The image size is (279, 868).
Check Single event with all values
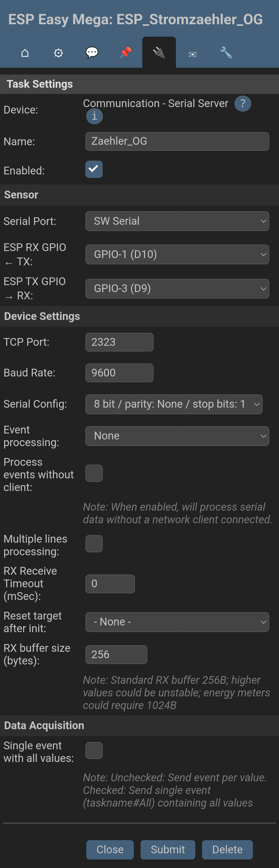click(x=94, y=750)
